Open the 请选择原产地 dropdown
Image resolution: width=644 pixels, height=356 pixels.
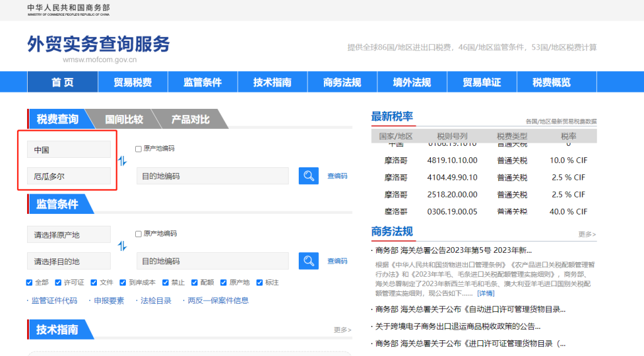point(69,235)
